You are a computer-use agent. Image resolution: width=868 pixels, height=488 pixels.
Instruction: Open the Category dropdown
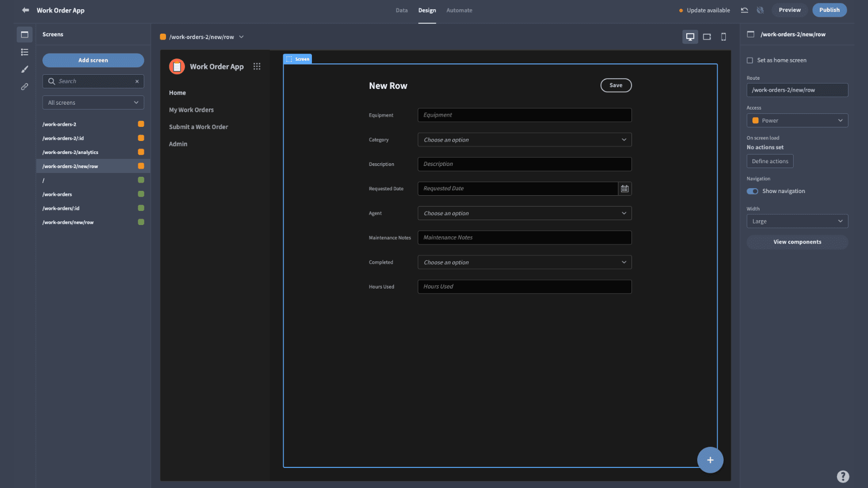tap(525, 140)
